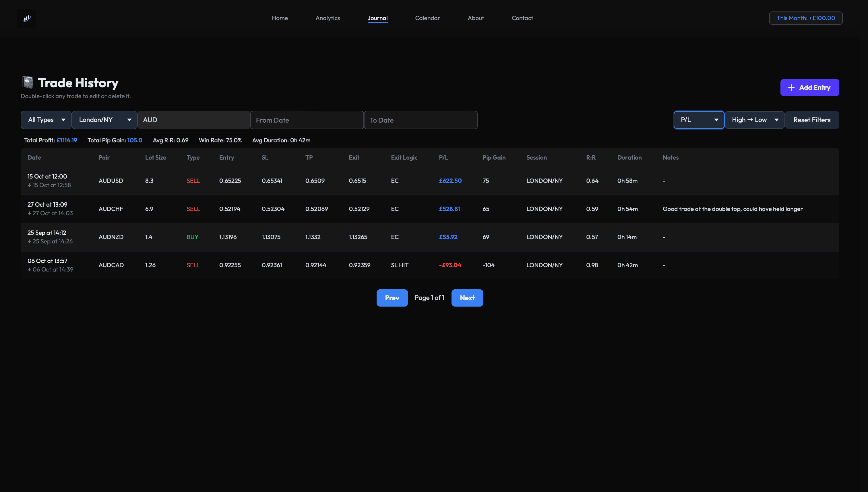Open the P/L sort-by dropdown
This screenshot has height=492, width=868.
pyautogui.click(x=698, y=120)
